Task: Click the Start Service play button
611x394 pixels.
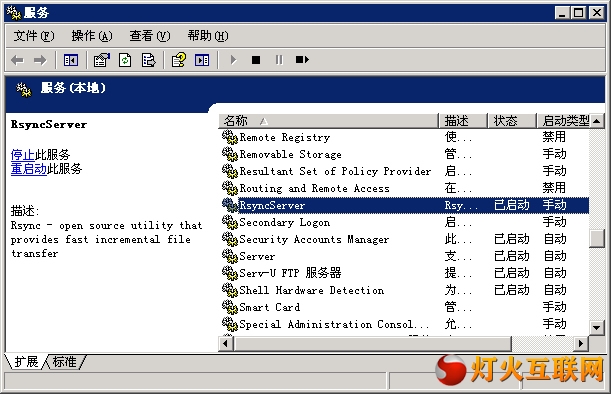Action: coord(233,60)
